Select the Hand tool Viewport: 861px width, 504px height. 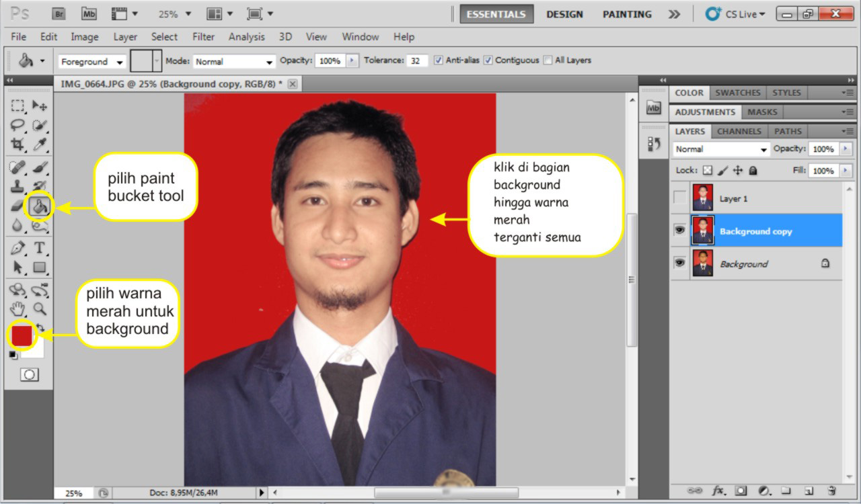(x=18, y=309)
